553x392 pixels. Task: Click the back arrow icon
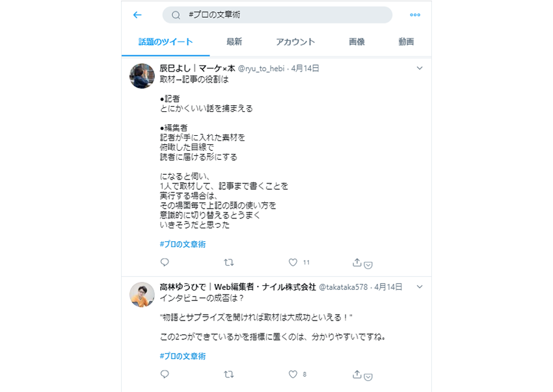coord(137,15)
